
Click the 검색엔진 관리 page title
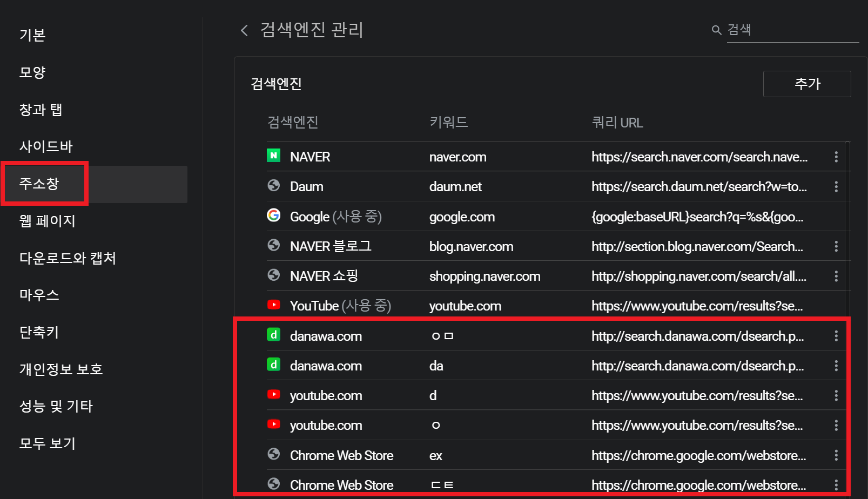[x=312, y=30]
